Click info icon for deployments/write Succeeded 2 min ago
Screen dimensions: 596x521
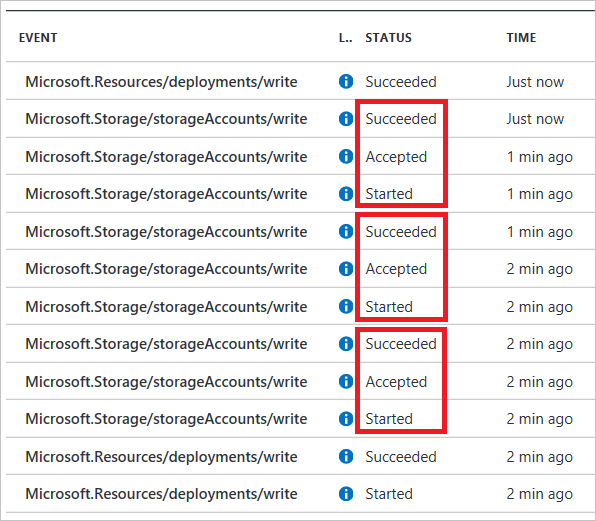pos(346,456)
